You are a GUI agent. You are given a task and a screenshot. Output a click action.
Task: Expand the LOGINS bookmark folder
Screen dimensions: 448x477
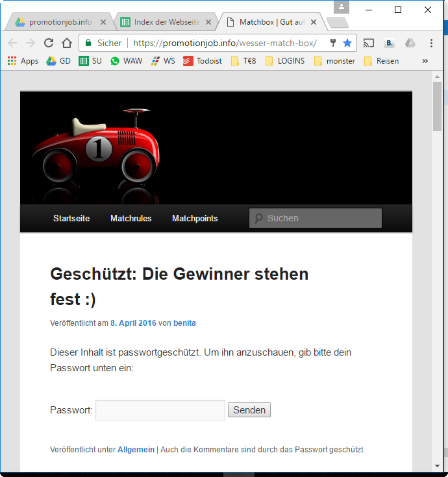click(284, 61)
